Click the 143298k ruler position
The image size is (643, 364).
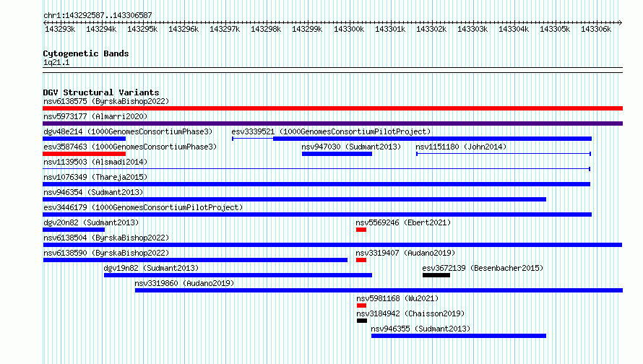click(x=266, y=29)
